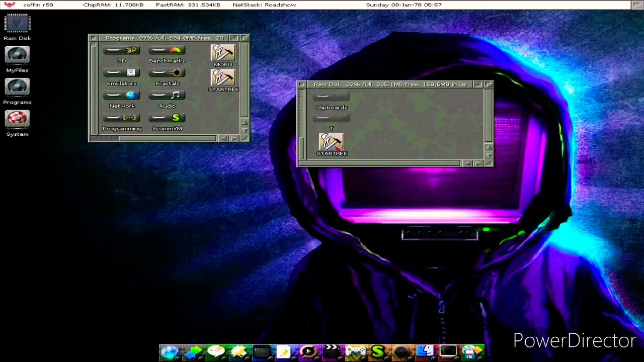644x362 pixels.
Task: Click Programs window right scroll arrow
Action: pos(234,138)
